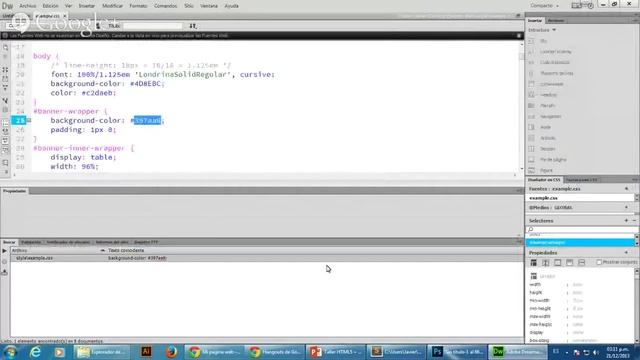Show Others category in CSS properties

(582, 262)
